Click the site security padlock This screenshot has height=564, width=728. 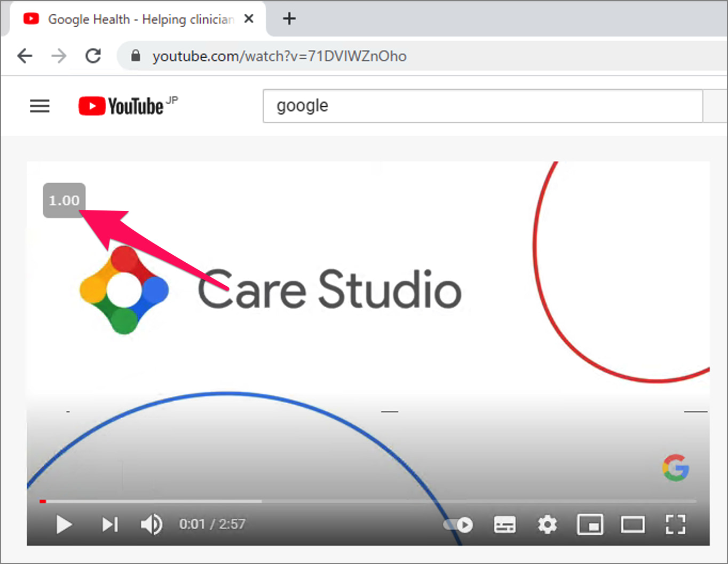point(135,56)
